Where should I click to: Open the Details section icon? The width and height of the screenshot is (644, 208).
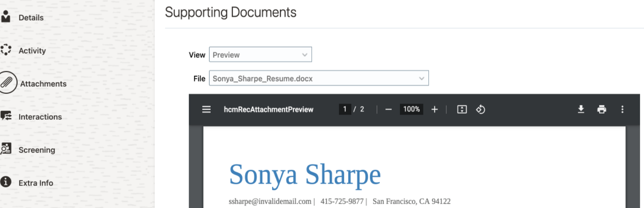tap(5, 17)
